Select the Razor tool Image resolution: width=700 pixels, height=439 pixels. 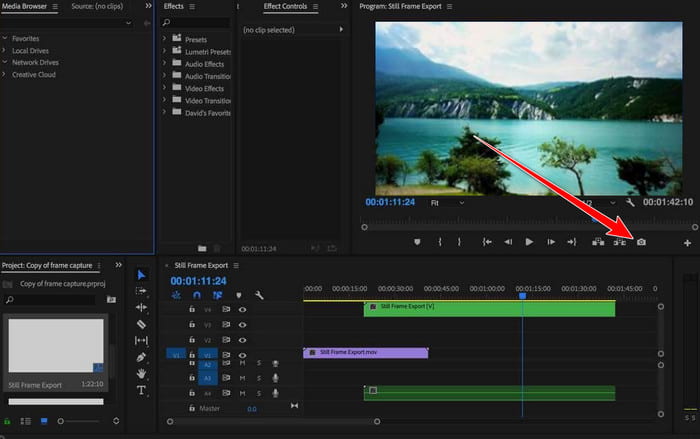point(141,324)
